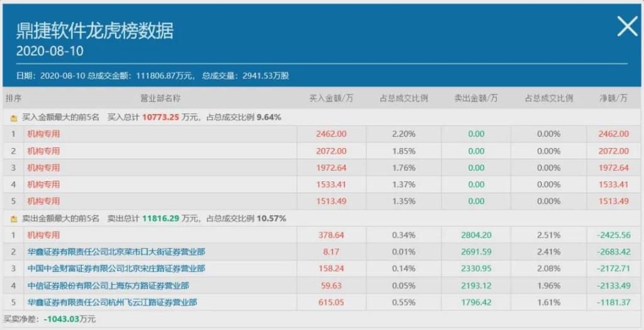Select the net amount -2172.71

pyautogui.click(x=614, y=269)
